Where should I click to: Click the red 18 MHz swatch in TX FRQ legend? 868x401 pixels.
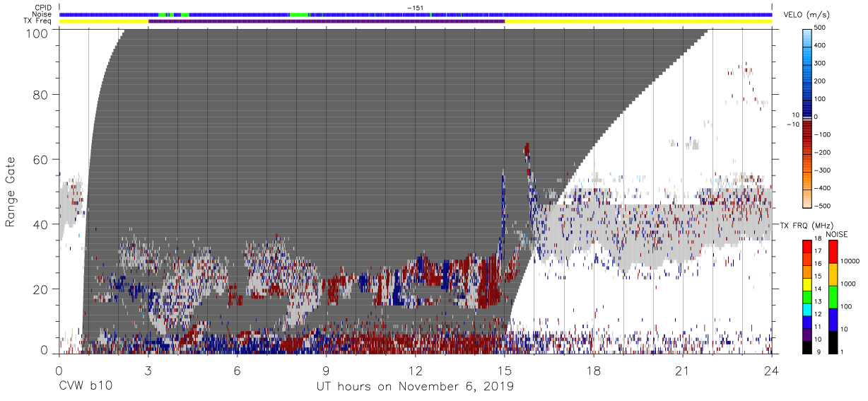[807, 245]
